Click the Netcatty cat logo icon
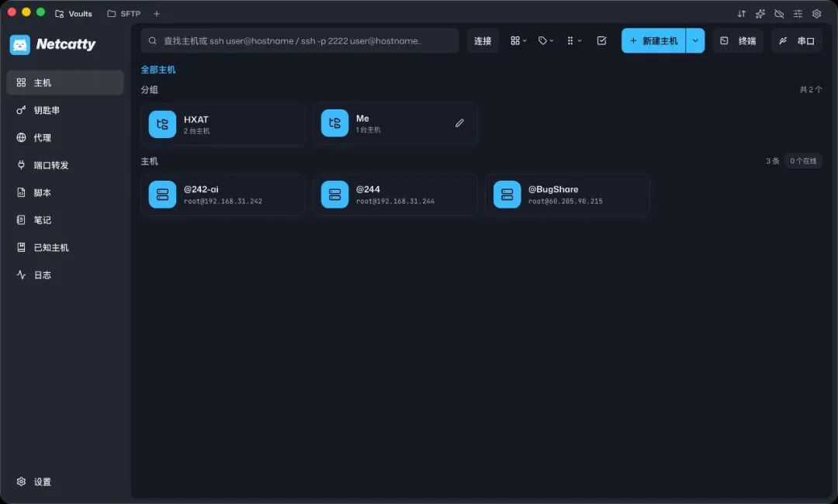The width and height of the screenshot is (838, 504). click(19, 45)
